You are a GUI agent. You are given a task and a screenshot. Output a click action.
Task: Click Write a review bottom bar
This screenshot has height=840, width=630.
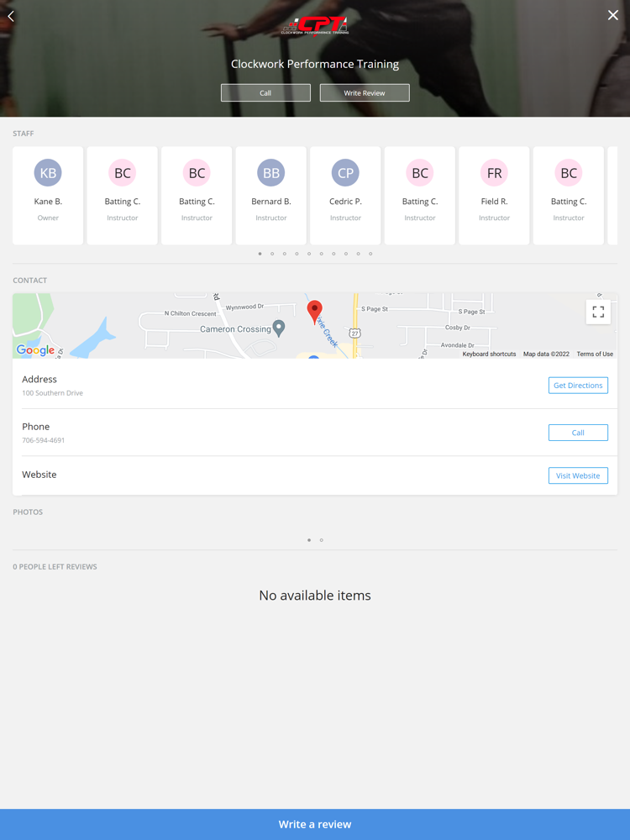[315, 825]
